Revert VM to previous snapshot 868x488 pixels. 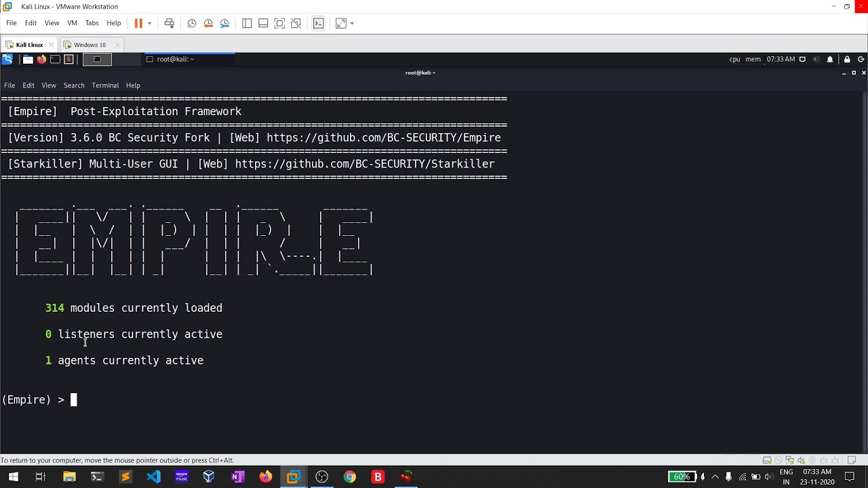pyautogui.click(x=208, y=23)
